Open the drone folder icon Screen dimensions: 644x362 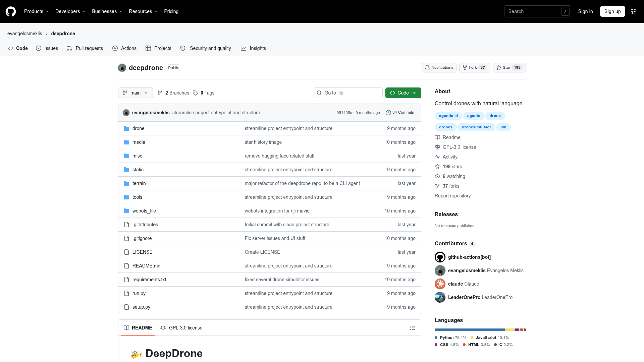126,128
